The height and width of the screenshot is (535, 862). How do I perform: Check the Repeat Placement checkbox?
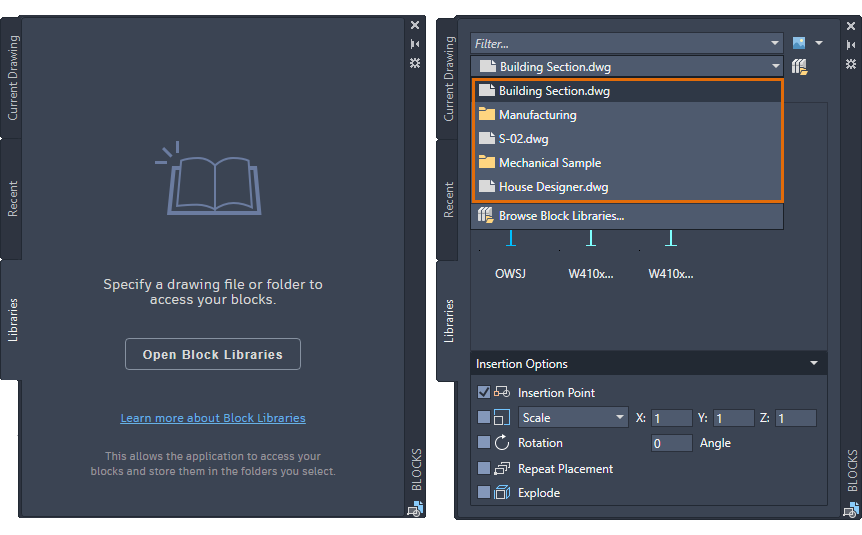[x=484, y=468]
